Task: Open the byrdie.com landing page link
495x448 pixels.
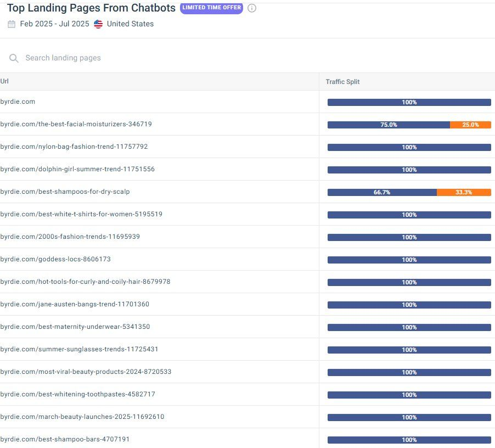Action: click(x=18, y=102)
